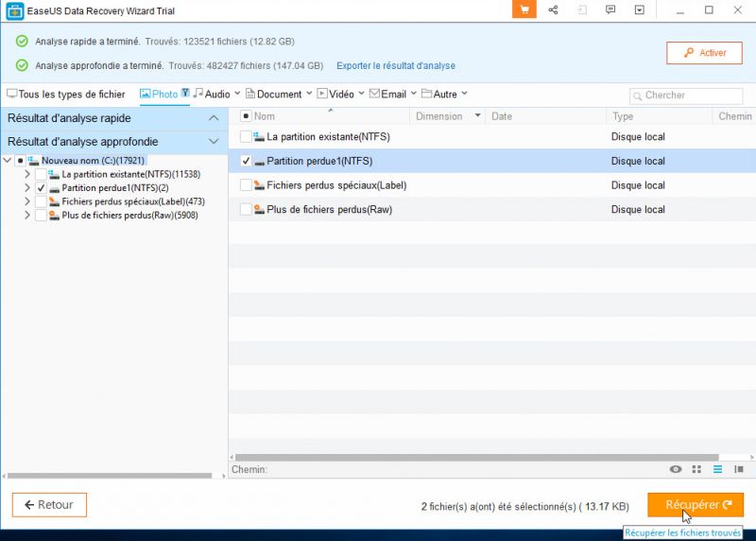The width and height of the screenshot is (756, 541).
Task: Click the import scan status icon
Action: pyautogui.click(x=582, y=9)
